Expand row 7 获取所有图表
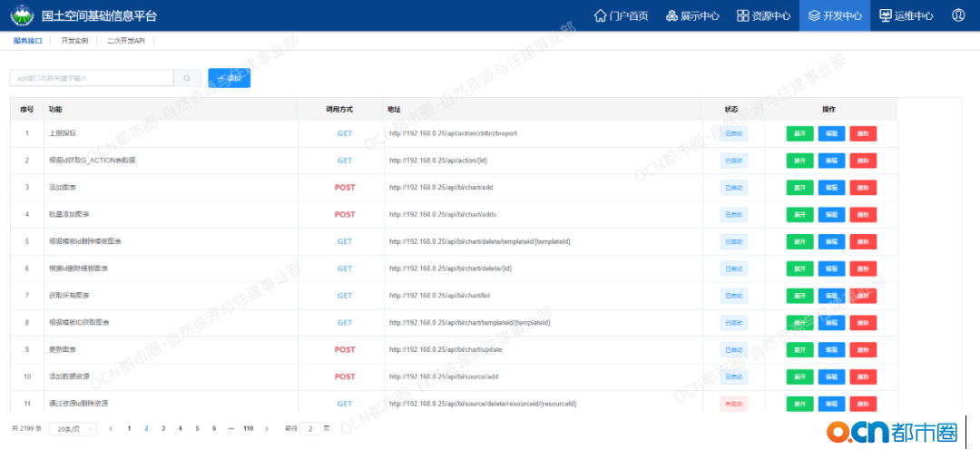The width and height of the screenshot is (980, 459). pyautogui.click(x=800, y=296)
